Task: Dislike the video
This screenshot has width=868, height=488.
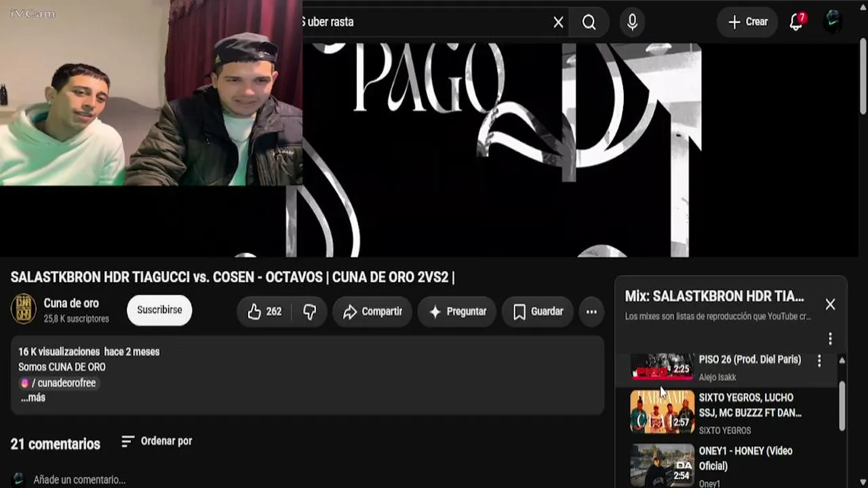Action: point(310,312)
